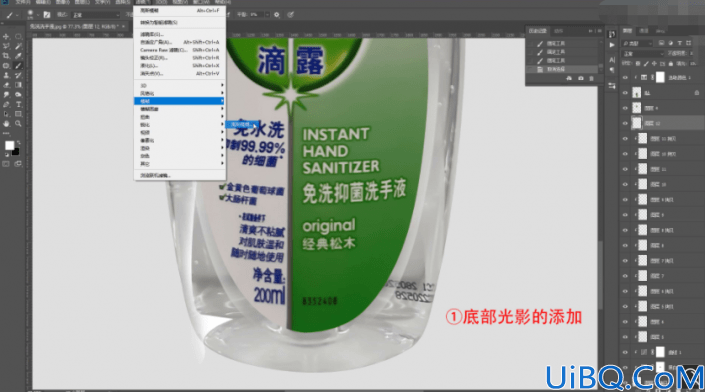This screenshot has width=705, height=392.
Task: Choose the 消失点 item with Alt+Ctrl+V
Action: (180, 73)
